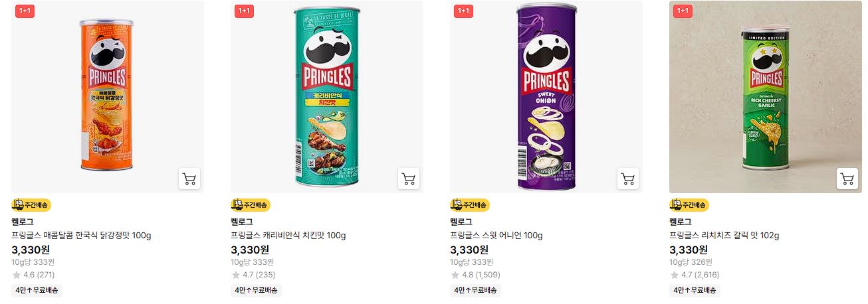Open product title 프링글스 스윗 어니언 100g
868x304 pixels.
[496, 236]
